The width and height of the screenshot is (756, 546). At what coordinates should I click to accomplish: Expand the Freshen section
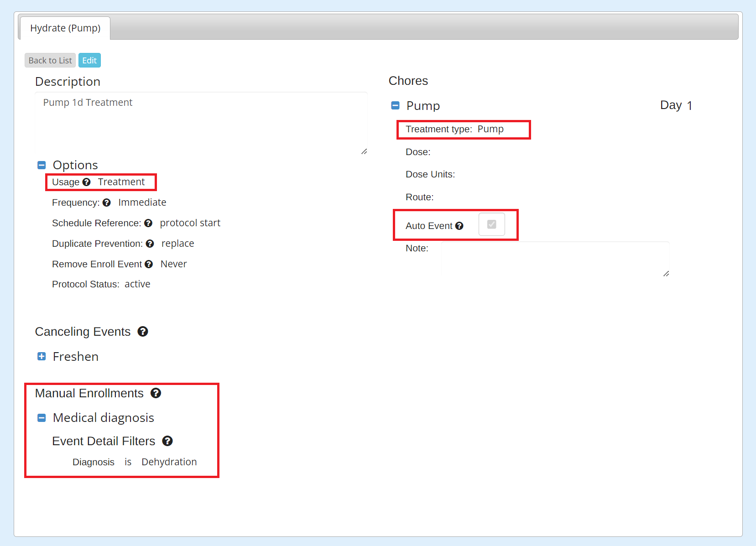[42, 356]
